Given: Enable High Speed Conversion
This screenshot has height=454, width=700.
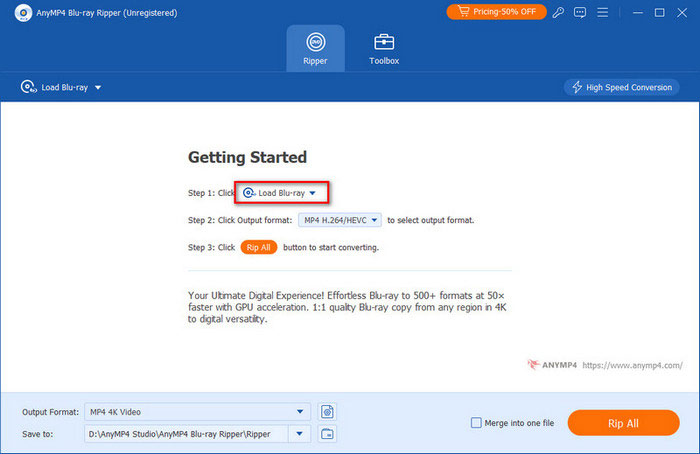Looking at the screenshot, I should (x=621, y=87).
